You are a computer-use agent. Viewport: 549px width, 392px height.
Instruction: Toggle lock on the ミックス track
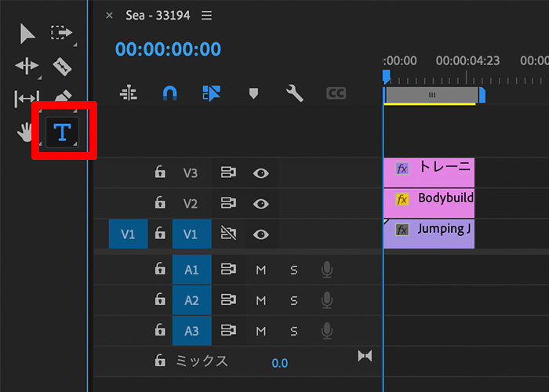[x=160, y=361]
